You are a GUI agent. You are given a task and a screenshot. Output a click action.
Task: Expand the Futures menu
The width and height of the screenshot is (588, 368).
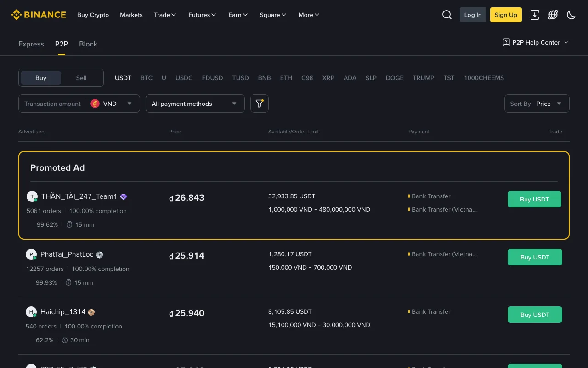point(202,15)
